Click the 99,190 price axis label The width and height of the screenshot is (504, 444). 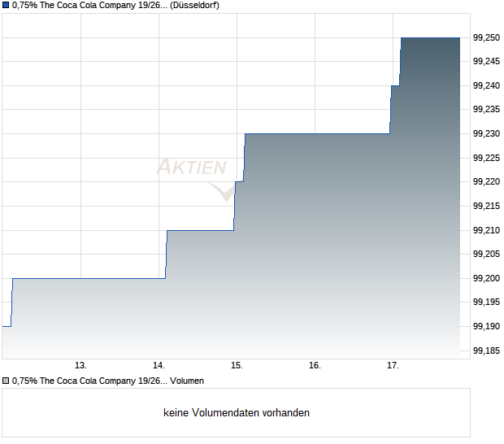[x=486, y=327]
